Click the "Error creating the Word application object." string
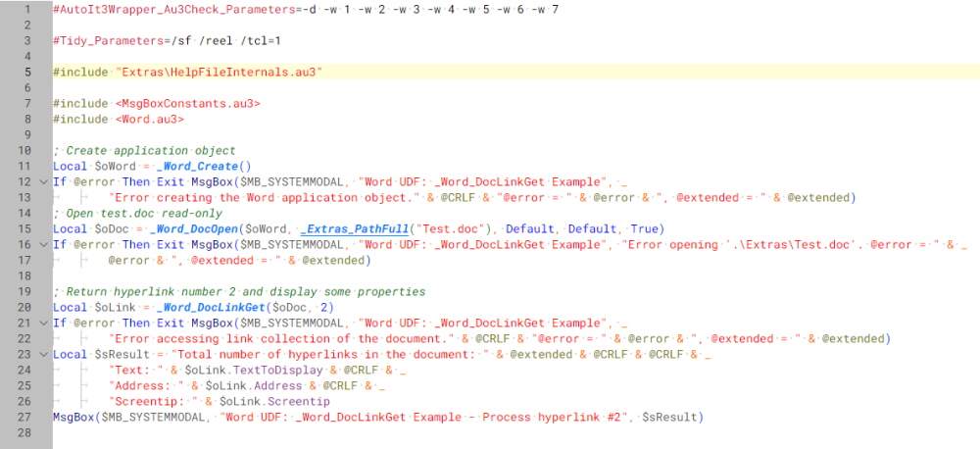The height and width of the screenshot is (449, 980). pos(264,198)
